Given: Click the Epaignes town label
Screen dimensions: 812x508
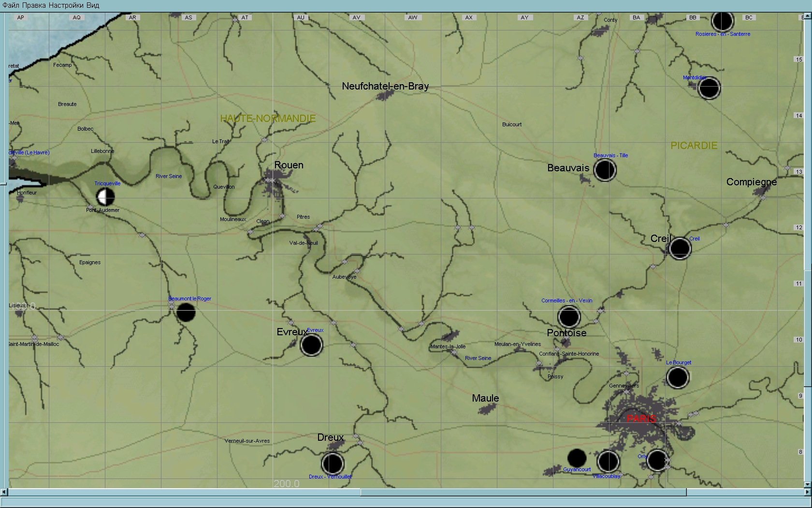Looking at the screenshot, I should (90, 262).
